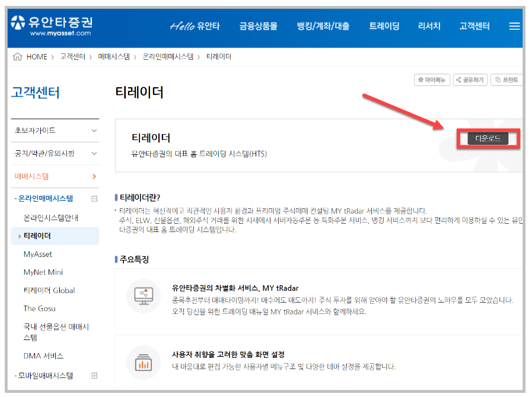Open the 트레이딩 menu

coord(384,26)
